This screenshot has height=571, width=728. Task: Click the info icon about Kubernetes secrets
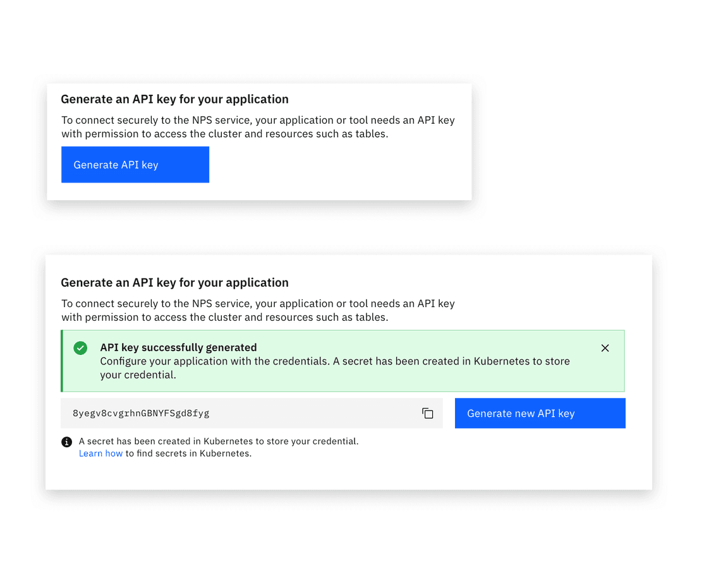[x=66, y=442]
